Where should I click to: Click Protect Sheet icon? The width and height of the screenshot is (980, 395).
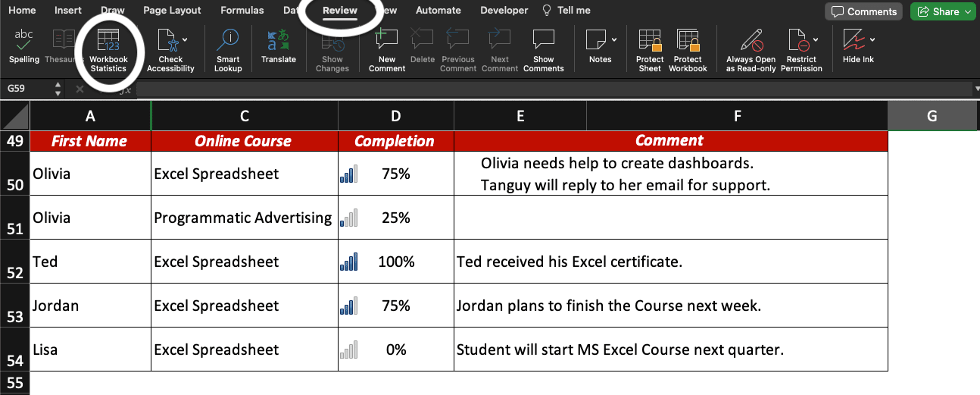coord(649,49)
